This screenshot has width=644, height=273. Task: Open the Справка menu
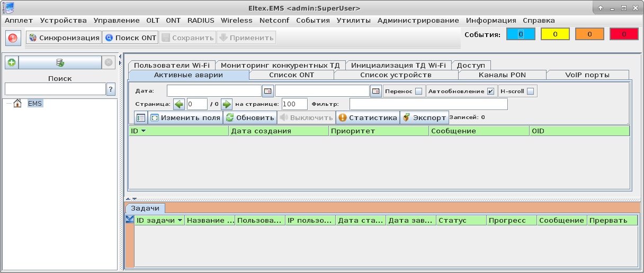click(x=539, y=21)
